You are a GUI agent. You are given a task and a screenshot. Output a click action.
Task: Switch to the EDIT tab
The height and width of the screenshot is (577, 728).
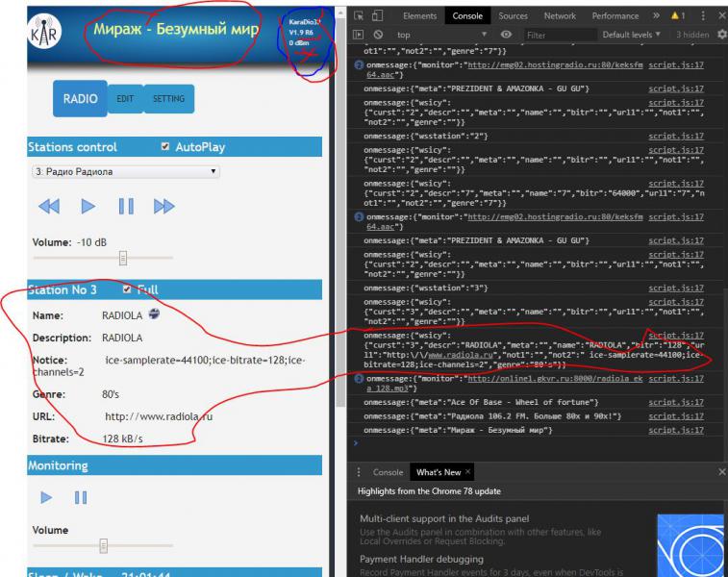(125, 99)
